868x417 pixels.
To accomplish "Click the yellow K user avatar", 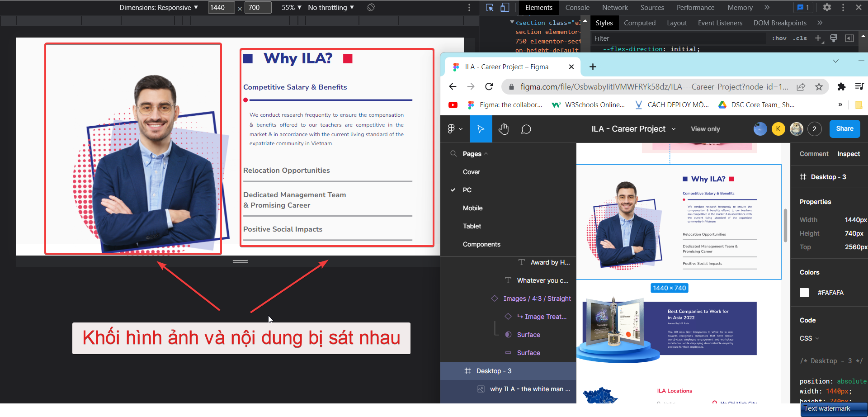I will (x=778, y=129).
